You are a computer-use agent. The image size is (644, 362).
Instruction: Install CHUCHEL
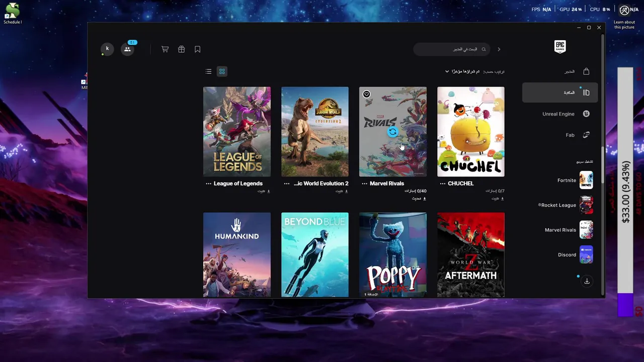(x=498, y=199)
